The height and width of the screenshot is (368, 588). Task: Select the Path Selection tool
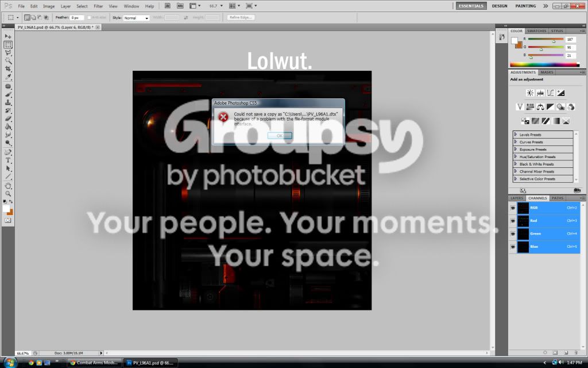[x=8, y=168]
